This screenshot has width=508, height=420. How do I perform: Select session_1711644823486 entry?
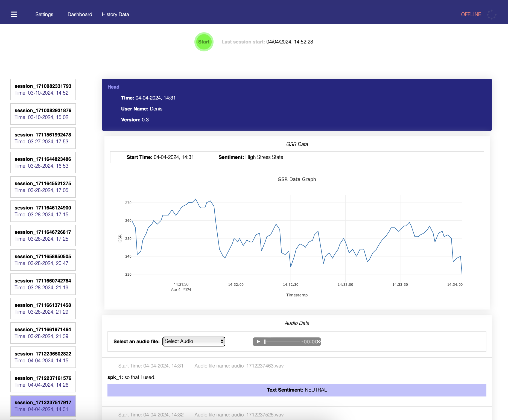click(x=43, y=162)
